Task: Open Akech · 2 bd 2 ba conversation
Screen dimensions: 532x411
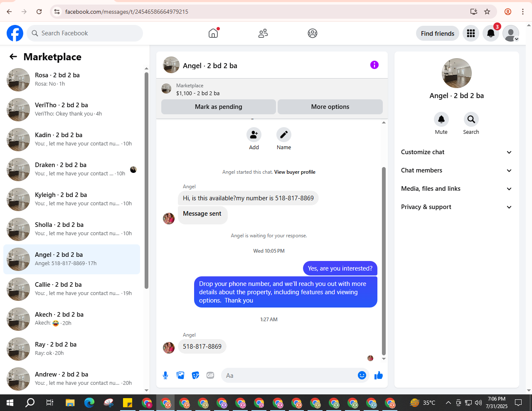Action: coord(72,319)
